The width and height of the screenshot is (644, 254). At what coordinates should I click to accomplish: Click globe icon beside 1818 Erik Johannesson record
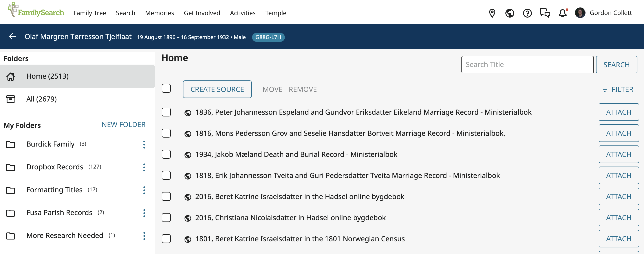(188, 176)
